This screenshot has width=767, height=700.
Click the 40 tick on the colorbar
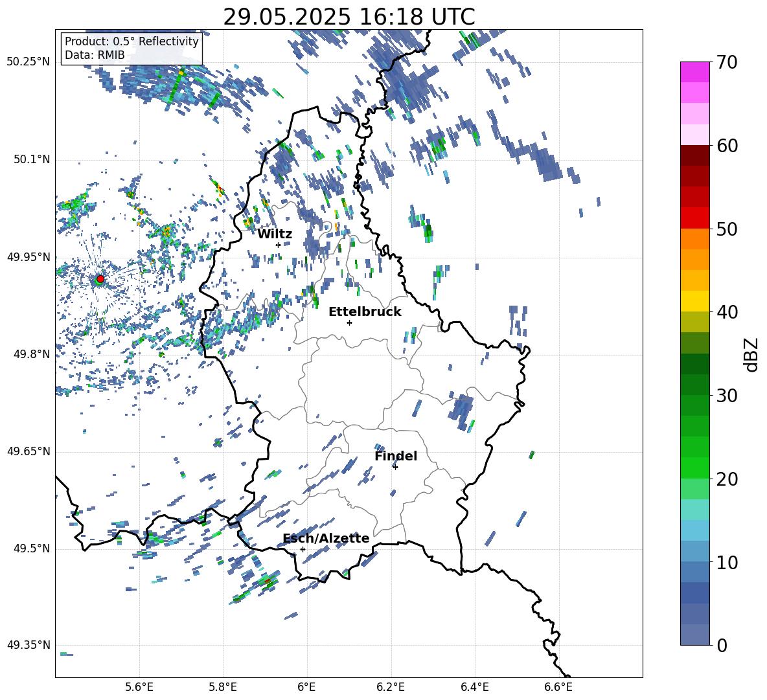pos(727,312)
